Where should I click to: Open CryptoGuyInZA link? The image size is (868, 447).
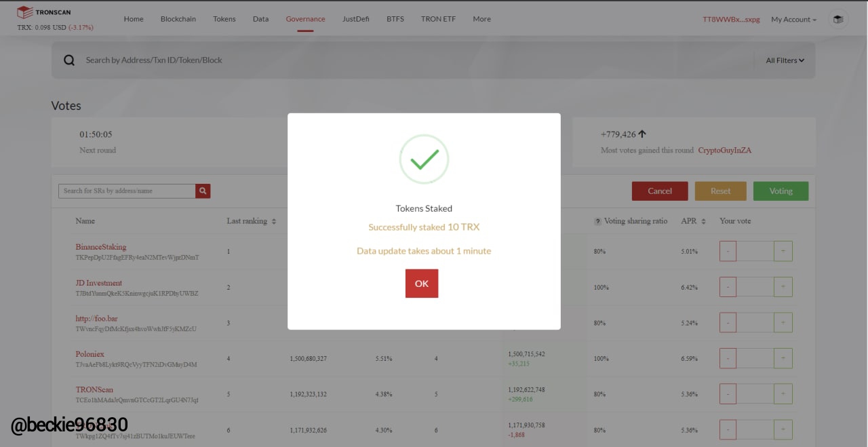coord(725,150)
